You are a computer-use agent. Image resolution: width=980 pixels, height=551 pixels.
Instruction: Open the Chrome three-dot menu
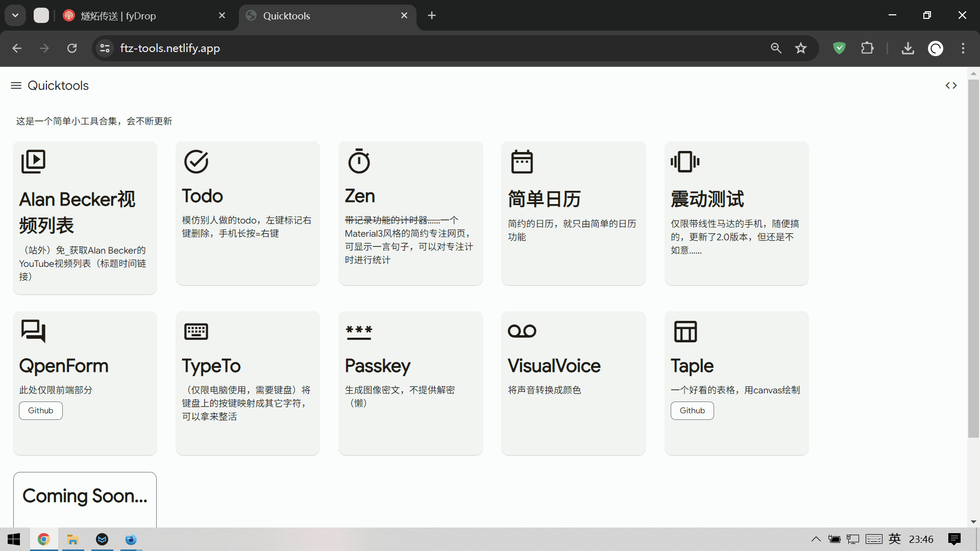coord(963,48)
